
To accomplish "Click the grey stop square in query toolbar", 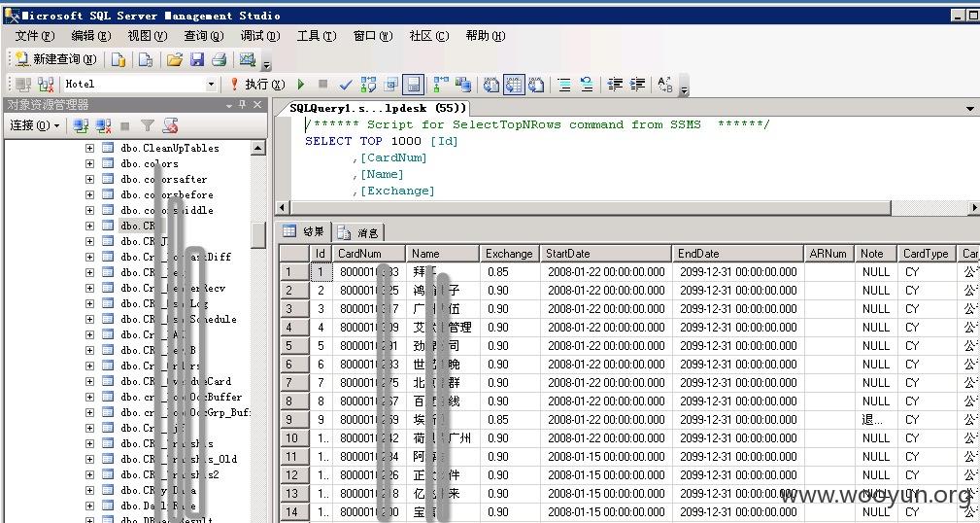I will coord(322,84).
